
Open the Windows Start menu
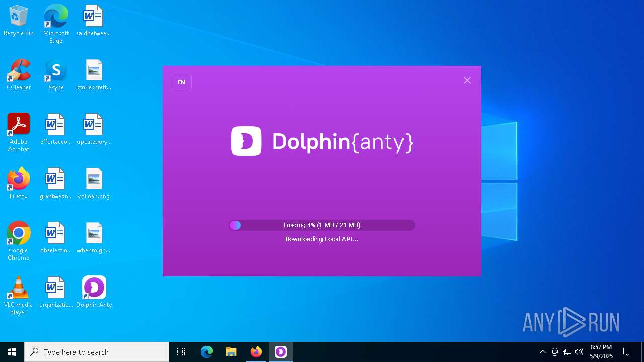[12, 352]
